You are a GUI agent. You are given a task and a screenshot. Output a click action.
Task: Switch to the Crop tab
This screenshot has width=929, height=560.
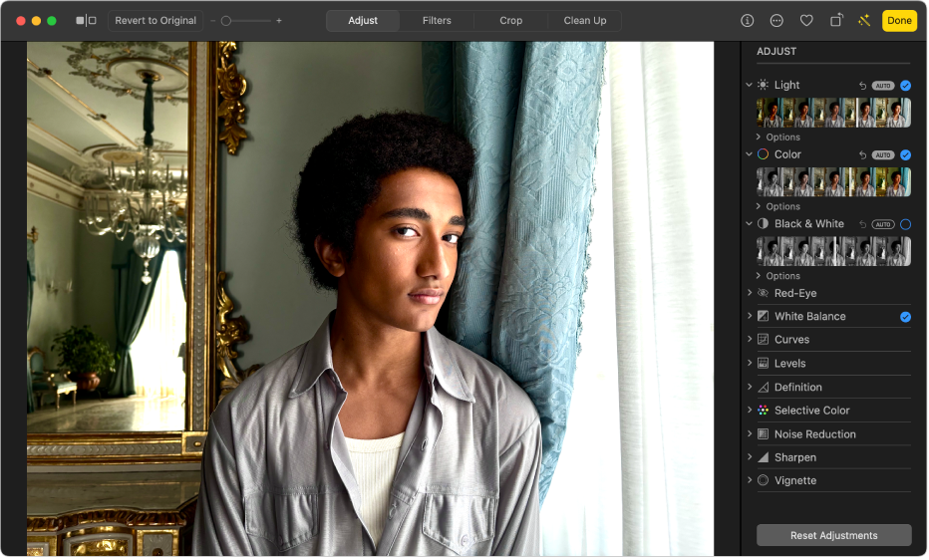510,21
